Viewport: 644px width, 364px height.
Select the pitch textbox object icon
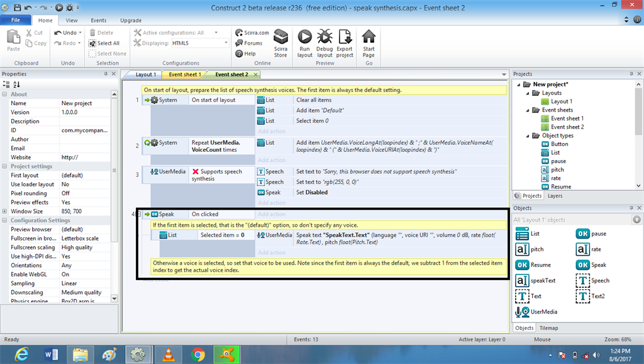(522, 249)
